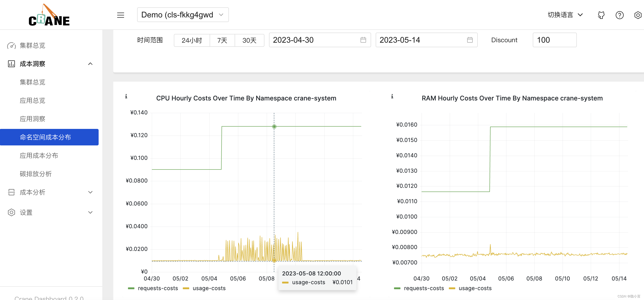Image resolution: width=644 pixels, height=300 pixels.
Task: Click the ¥0.140 axis label on CPU chart
Action: [x=139, y=112]
